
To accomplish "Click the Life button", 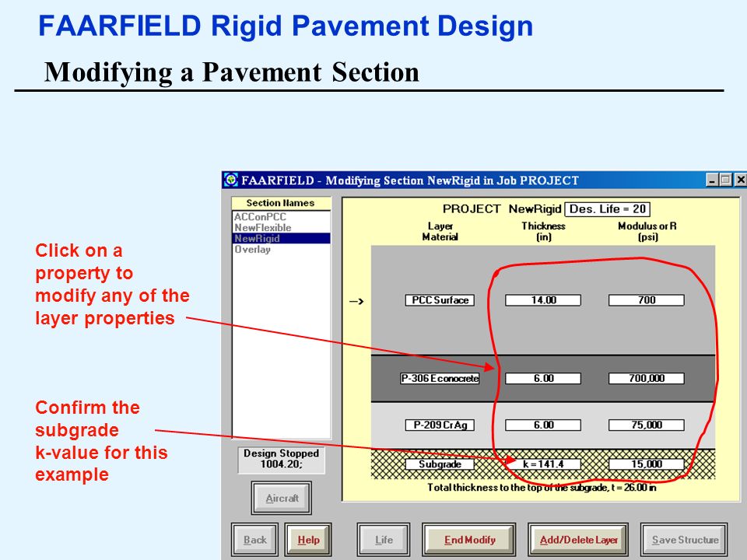I will pos(384,540).
